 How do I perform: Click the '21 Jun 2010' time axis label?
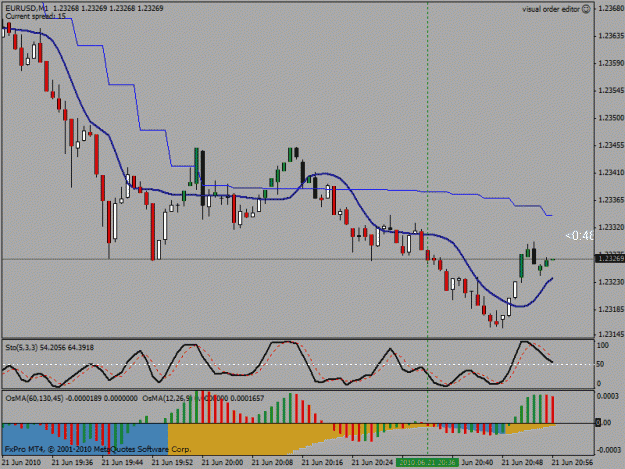click(x=22, y=462)
